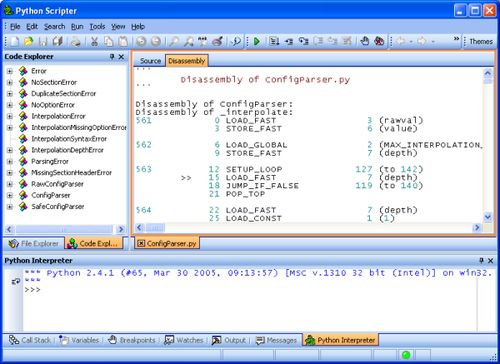Click the editor horizontal scrollbar thumb

click(x=155, y=228)
